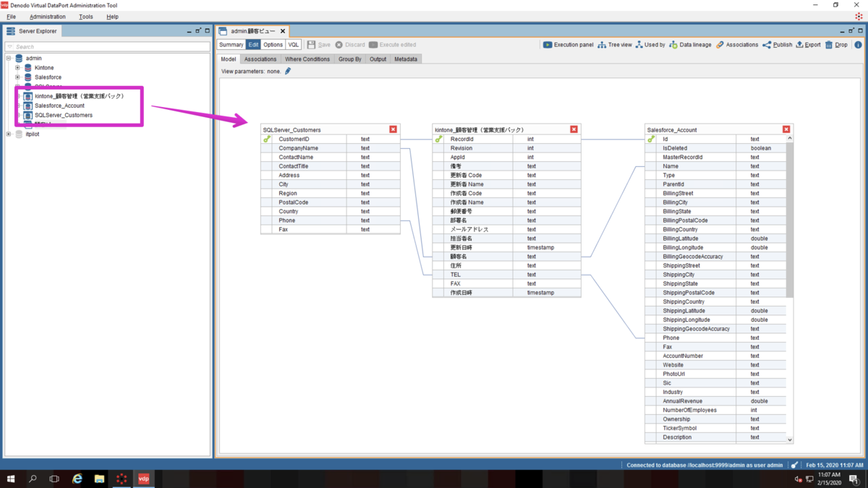Image resolution: width=868 pixels, height=488 pixels.
Task: Click the search filter funnel icon
Action: [10, 46]
